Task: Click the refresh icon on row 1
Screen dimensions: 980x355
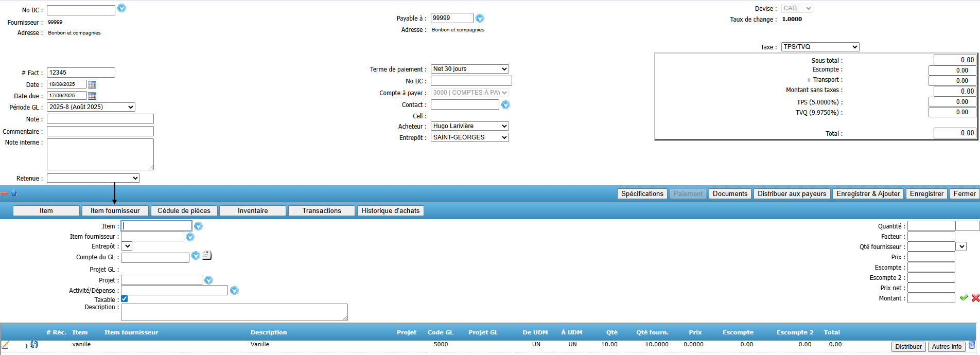Action: pyautogui.click(x=34, y=344)
